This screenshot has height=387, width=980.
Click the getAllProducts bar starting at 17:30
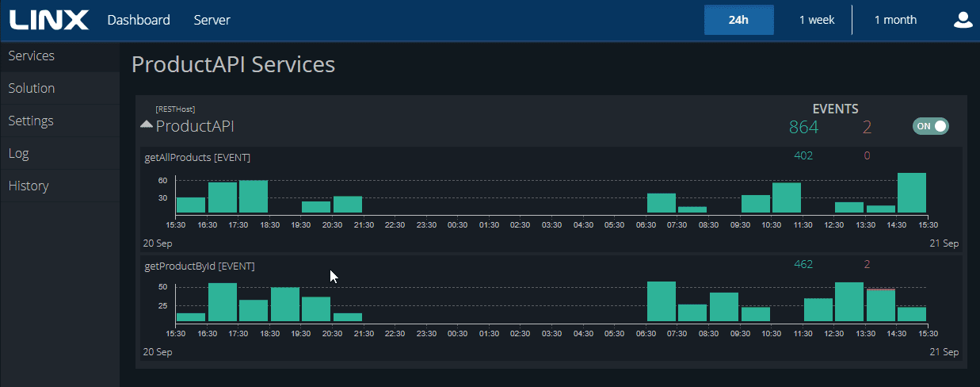click(x=254, y=197)
